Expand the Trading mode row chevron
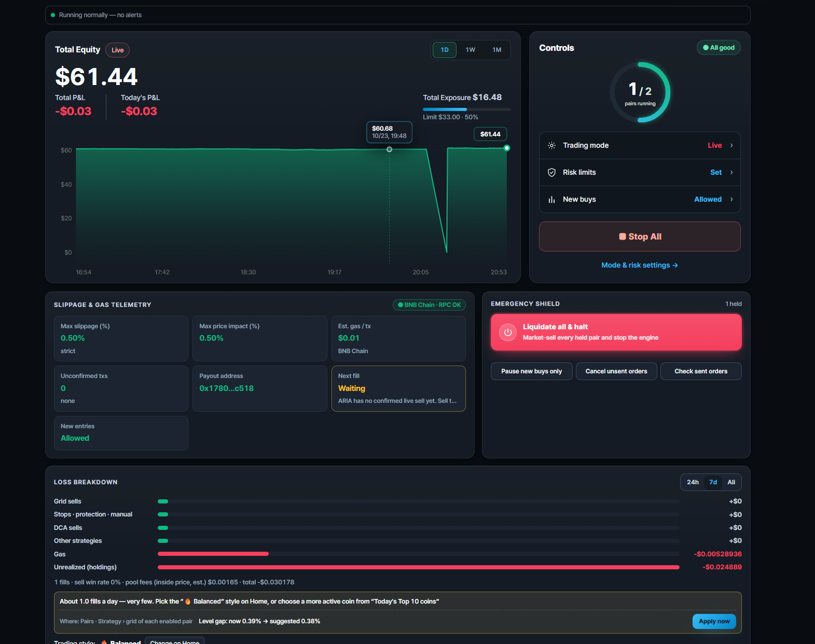The height and width of the screenshot is (644, 815). tap(731, 145)
